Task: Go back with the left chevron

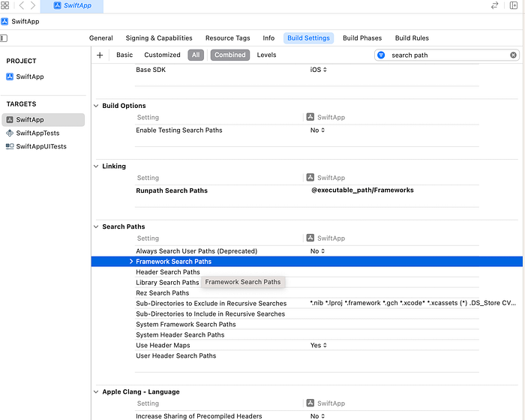Action: click(22, 5)
